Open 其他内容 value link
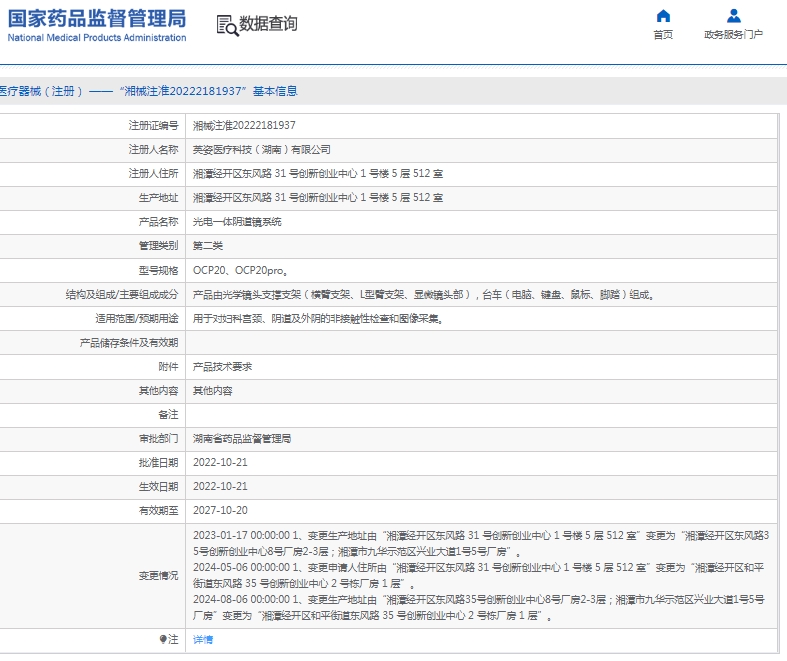The image size is (787, 661). tap(213, 391)
